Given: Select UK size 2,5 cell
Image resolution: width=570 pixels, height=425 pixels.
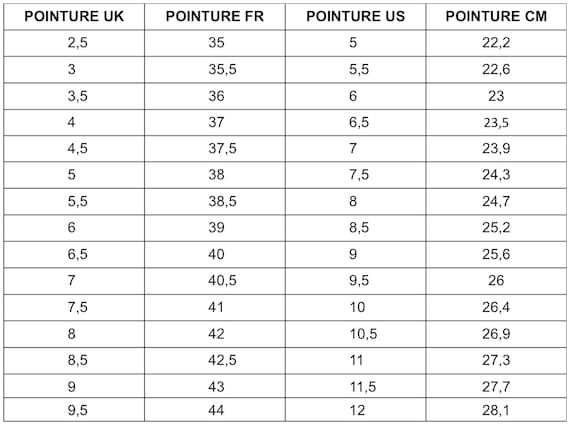Looking at the screenshot, I should [74, 43].
